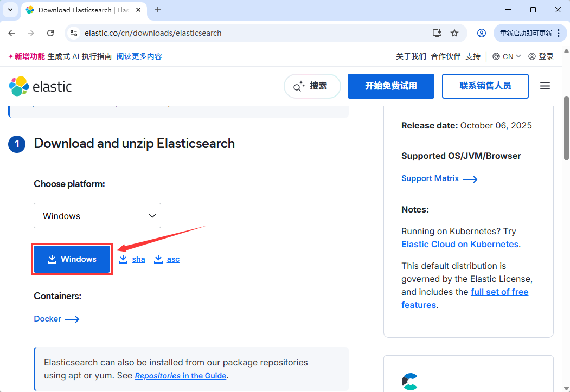Open the hamburger navigation menu
The height and width of the screenshot is (392, 570).
pyautogui.click(x=545, y=86)
